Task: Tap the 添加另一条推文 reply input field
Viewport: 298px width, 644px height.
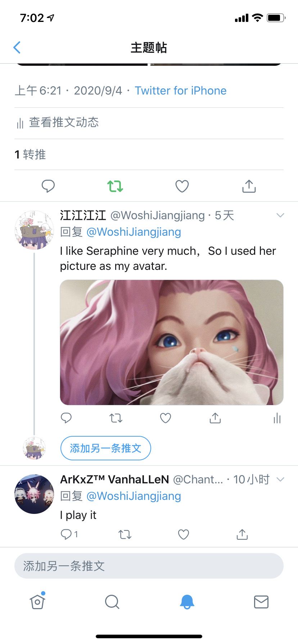Action: pyautogui.click(x=149, y=566)
